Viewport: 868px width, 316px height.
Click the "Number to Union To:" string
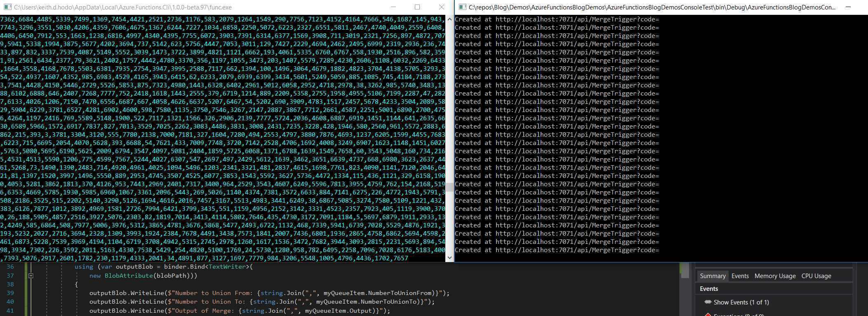pyautogui.click(x=207, y=302)
